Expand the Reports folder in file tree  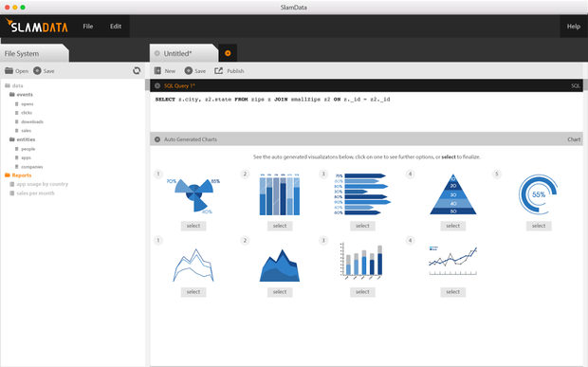(x=8, y=175)
